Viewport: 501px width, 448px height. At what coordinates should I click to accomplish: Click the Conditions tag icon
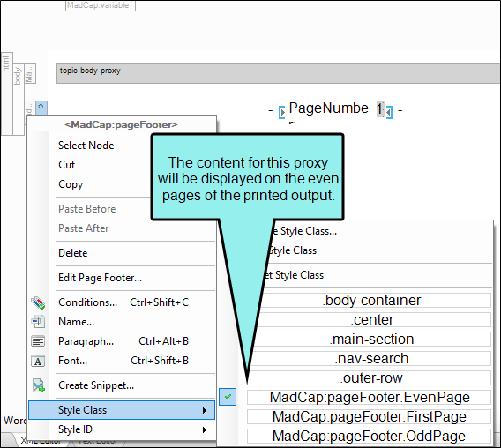pyautogui.click(x=38, y=302)
